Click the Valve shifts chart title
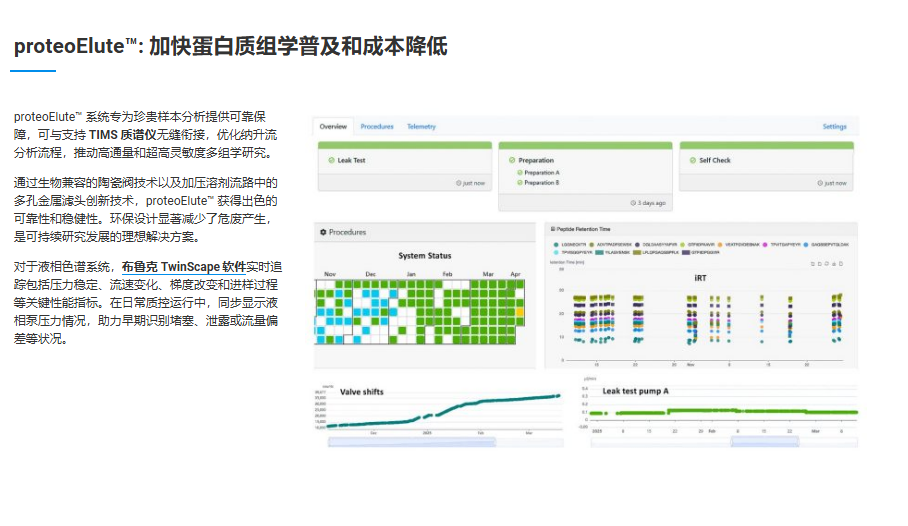The width and height of the screenshot is (908, 526). (x=361, y=392)
